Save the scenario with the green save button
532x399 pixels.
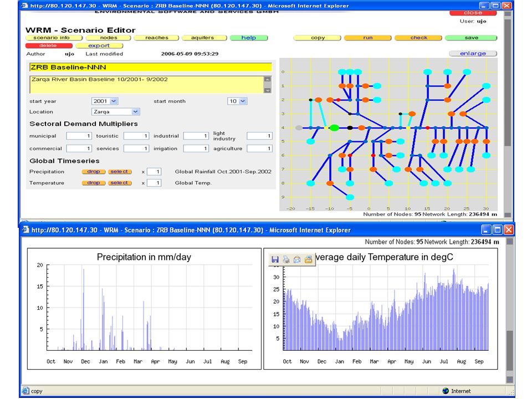pyautogui.click(x=471, y=38)
